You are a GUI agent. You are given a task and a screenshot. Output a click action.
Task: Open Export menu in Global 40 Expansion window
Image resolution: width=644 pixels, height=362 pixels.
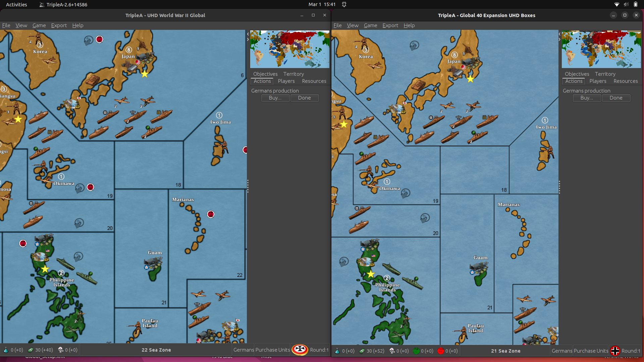coord(390,25)
